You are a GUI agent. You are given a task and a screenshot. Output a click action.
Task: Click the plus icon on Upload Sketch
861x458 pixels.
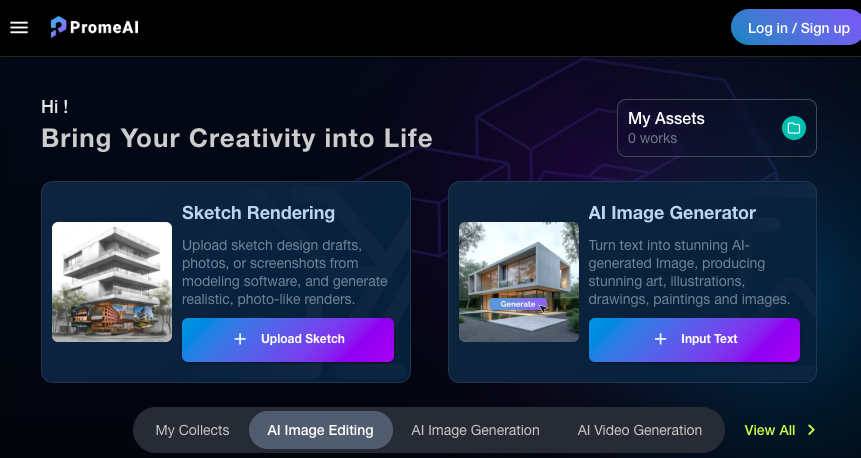240,339
